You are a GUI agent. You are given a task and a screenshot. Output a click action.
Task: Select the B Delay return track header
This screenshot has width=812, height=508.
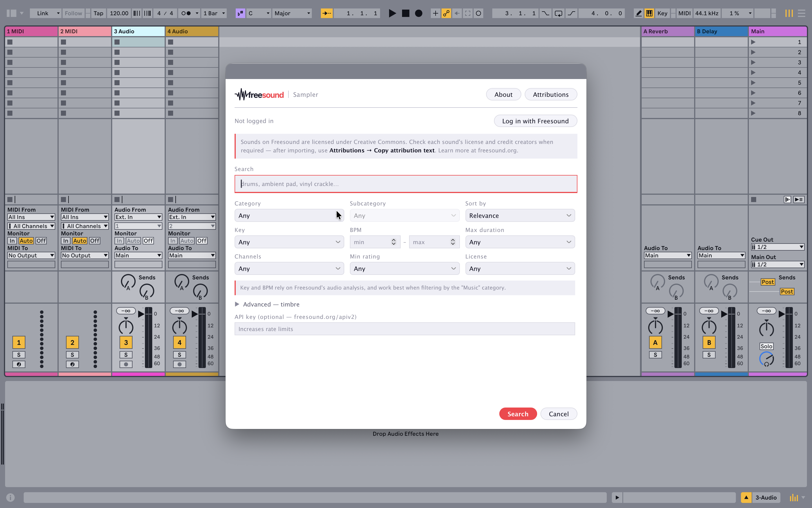(x=721, y=31)
